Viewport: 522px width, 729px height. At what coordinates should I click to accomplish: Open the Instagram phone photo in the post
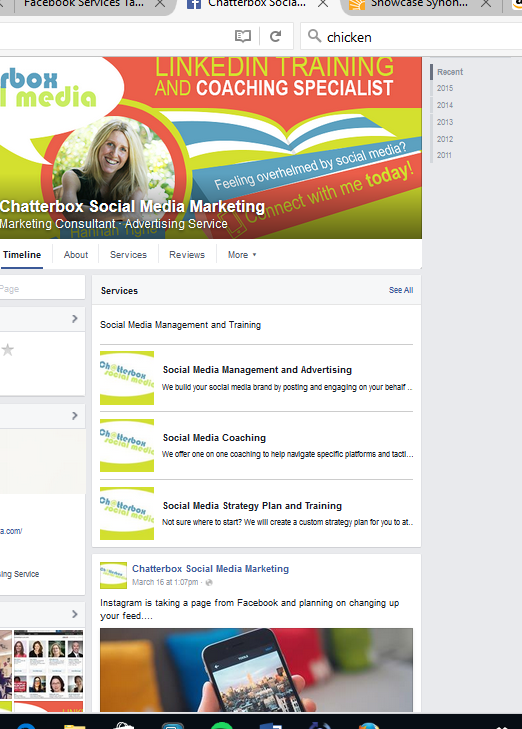(256, 670)
